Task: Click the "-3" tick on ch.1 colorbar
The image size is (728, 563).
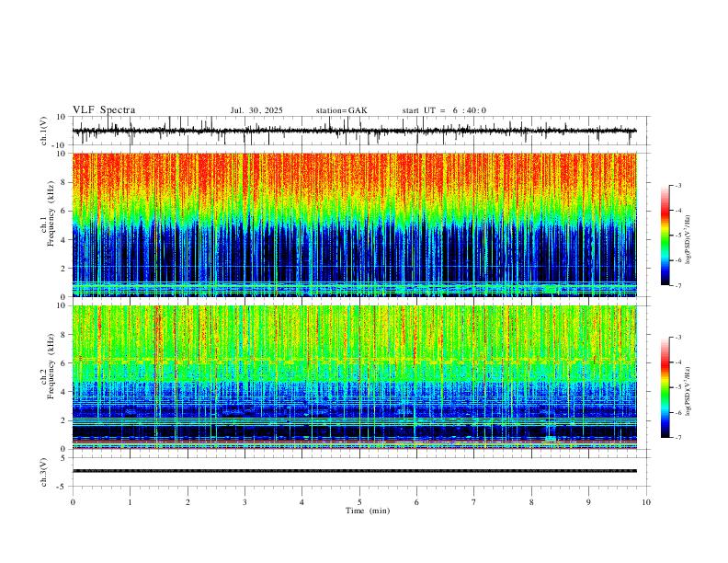Action: 678,185
